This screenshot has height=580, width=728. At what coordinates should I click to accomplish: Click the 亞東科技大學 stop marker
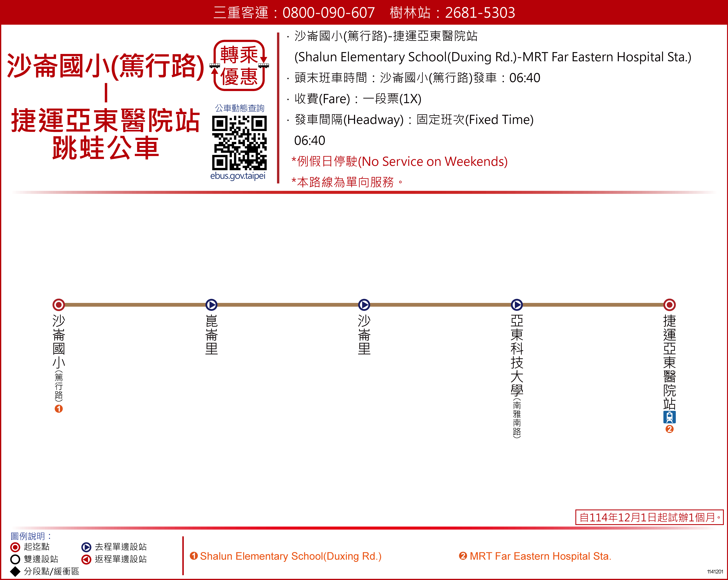[517, 305]
